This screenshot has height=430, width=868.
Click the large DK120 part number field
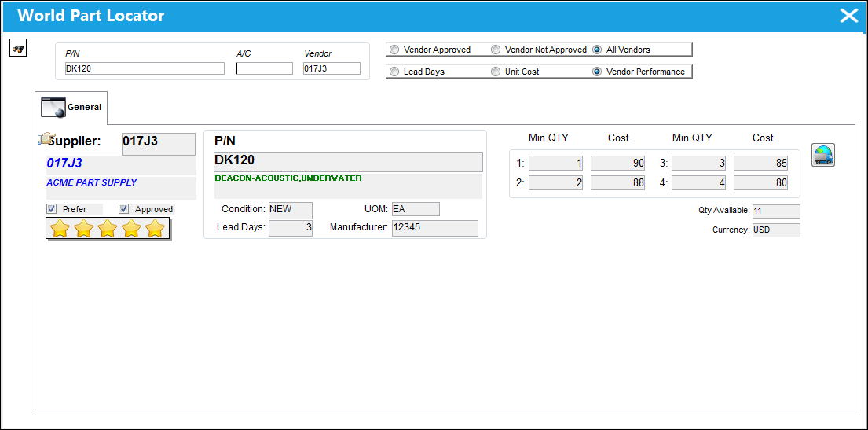(348, 162)
